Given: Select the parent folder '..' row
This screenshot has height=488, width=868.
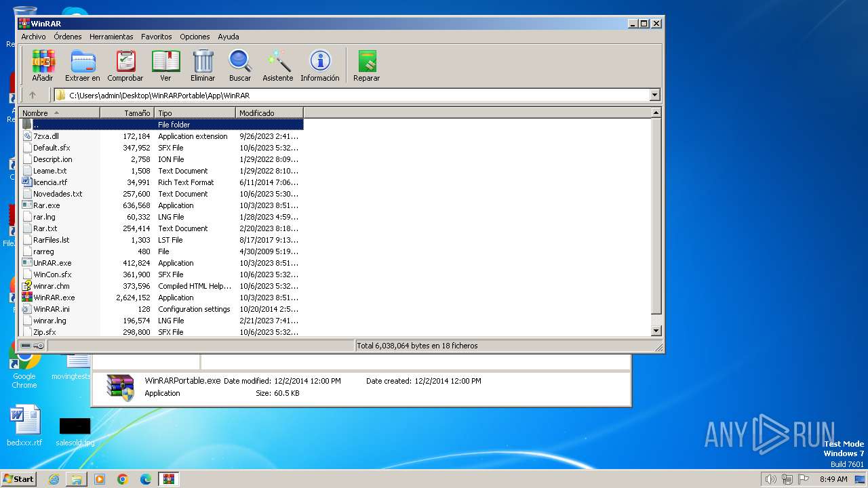Looking at the screenshot, I should [x=162, y=125].
